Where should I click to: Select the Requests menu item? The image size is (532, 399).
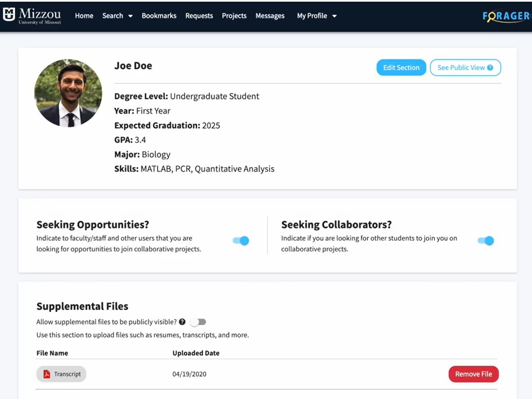[x=199, y=16]
